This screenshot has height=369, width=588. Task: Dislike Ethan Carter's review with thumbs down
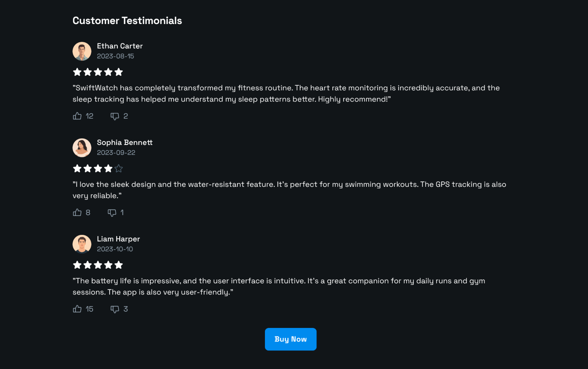115,116
